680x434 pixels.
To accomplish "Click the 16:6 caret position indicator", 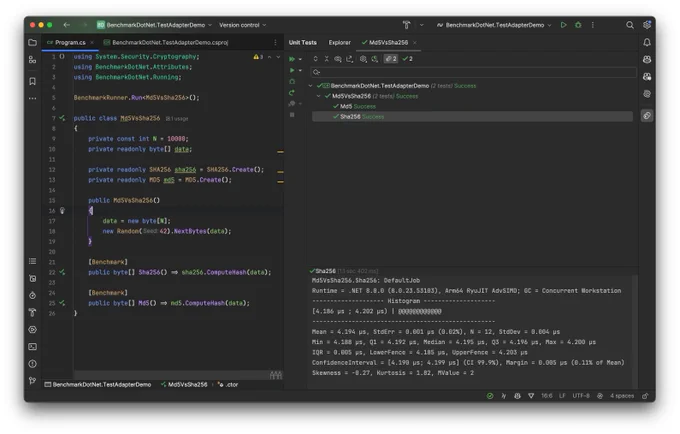I will [546, 396].
